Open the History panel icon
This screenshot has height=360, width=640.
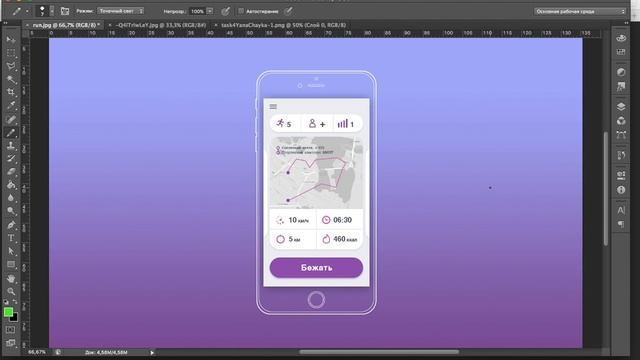coord(621,156)
